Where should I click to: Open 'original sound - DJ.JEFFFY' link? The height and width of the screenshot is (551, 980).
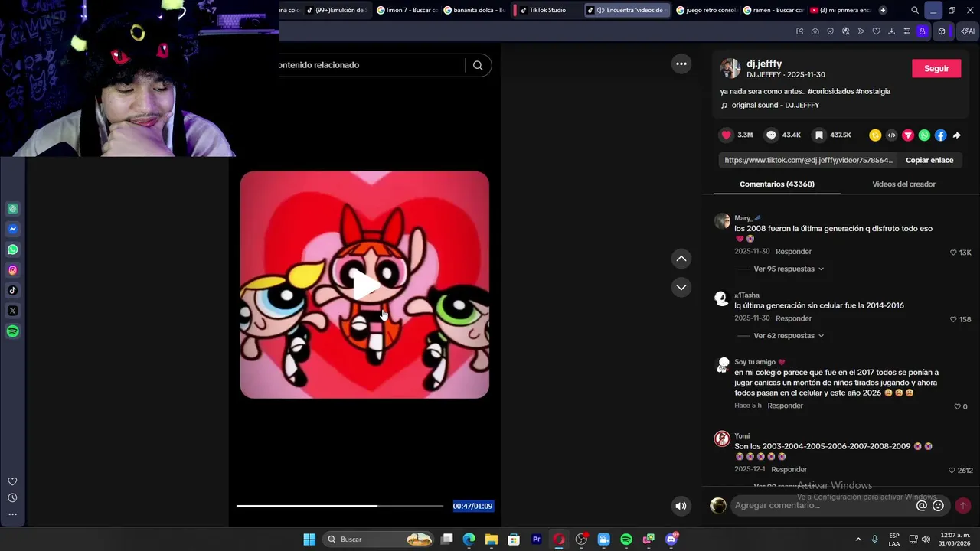775,105
